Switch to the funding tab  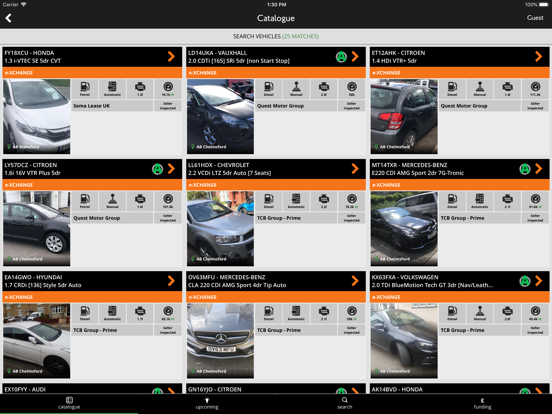tap(482, 403)
